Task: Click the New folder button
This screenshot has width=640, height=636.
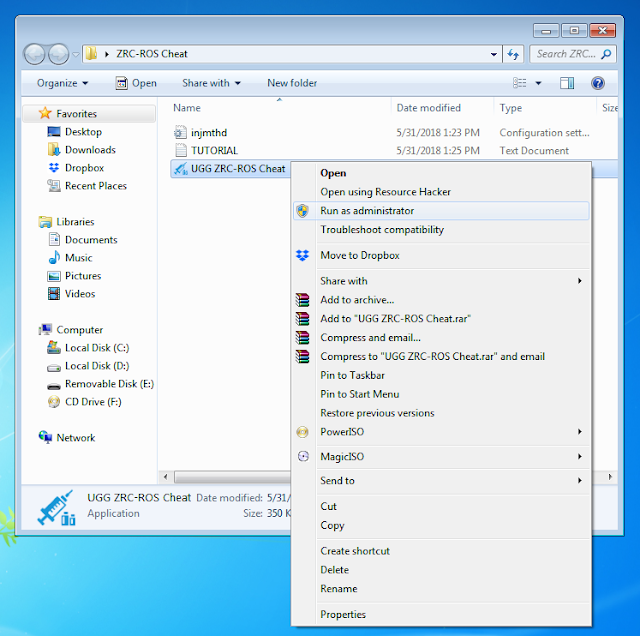Action: (x=292, y=83)
